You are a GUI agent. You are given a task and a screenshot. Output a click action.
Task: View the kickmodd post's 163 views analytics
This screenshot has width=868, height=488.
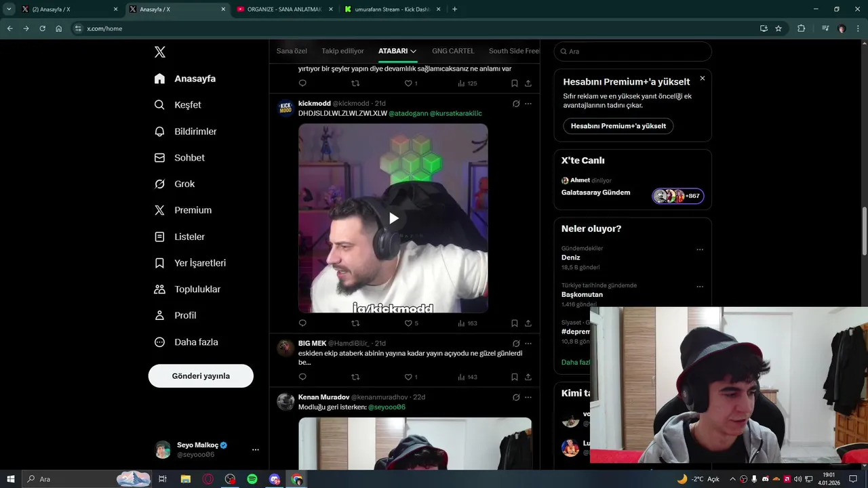(467, 323)
